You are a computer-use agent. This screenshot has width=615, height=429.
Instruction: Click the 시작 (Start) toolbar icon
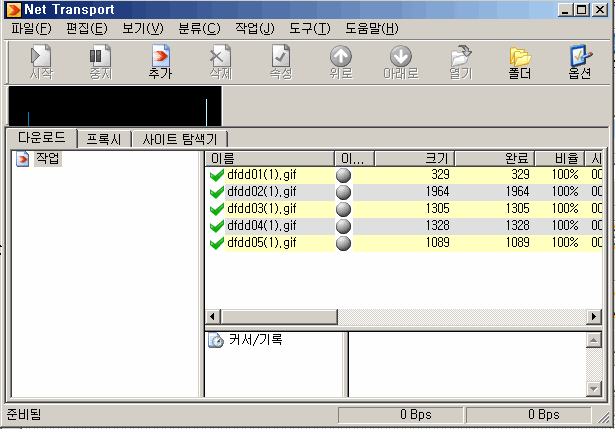(41, 56)
